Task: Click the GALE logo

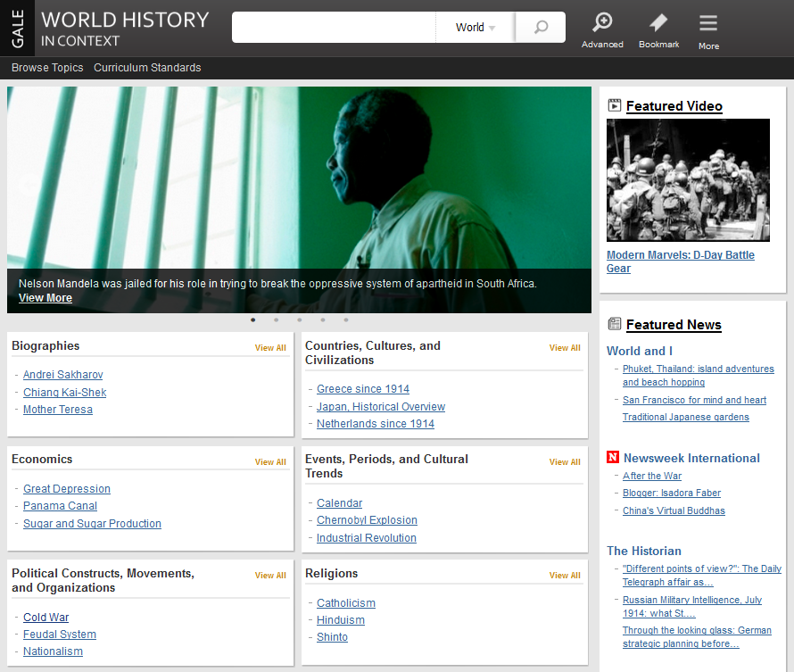Action: 17,29
